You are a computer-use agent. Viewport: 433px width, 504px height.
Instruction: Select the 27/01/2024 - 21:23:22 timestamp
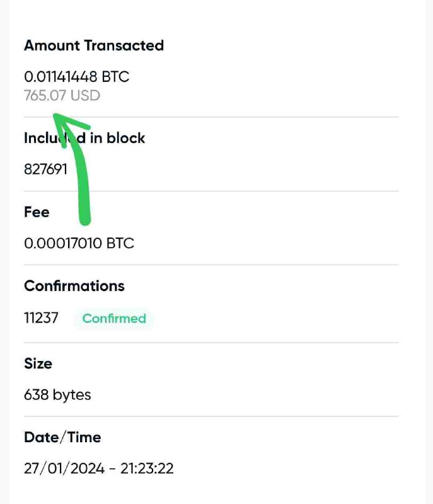coord(99,469)
